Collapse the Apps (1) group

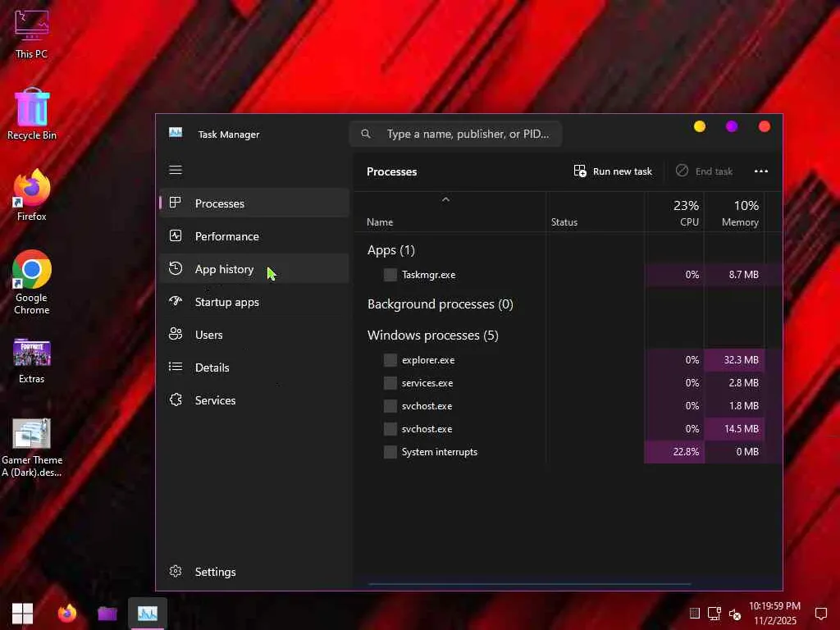[x=391, y=250]
